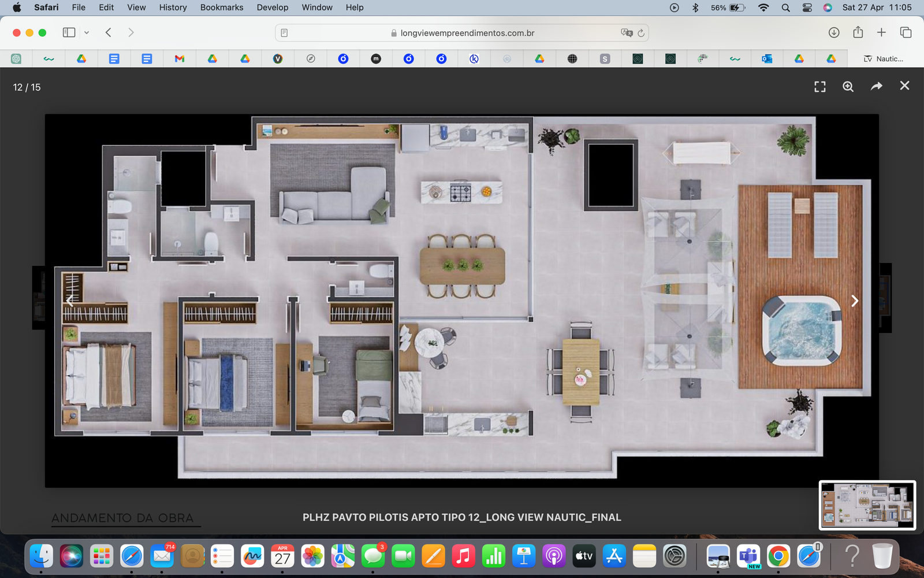
Task: Reload the page in Safari
Action: [641, 33]
